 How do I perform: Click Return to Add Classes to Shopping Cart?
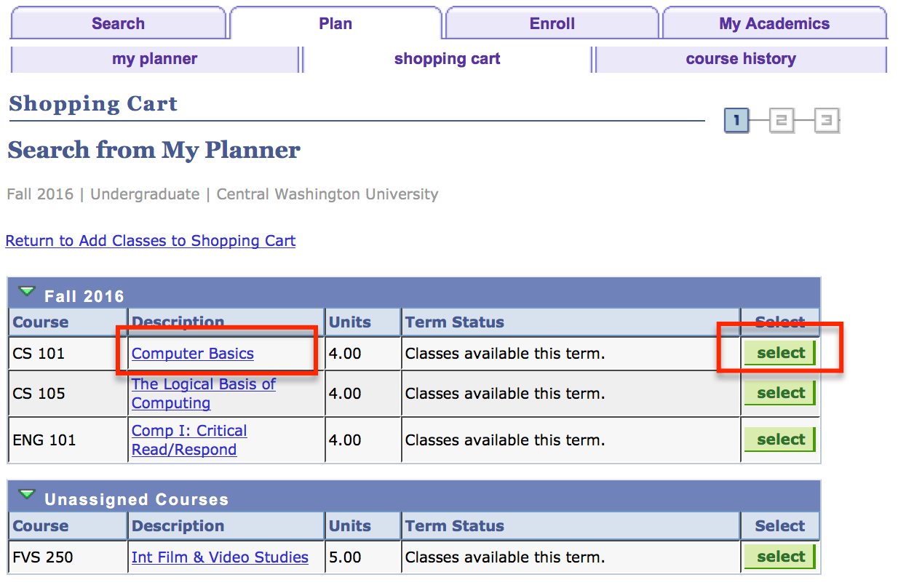point(151,241)
